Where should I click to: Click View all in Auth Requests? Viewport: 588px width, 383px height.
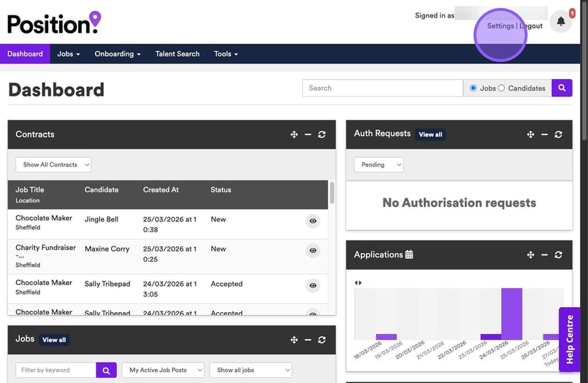click(x=430, y=134)
